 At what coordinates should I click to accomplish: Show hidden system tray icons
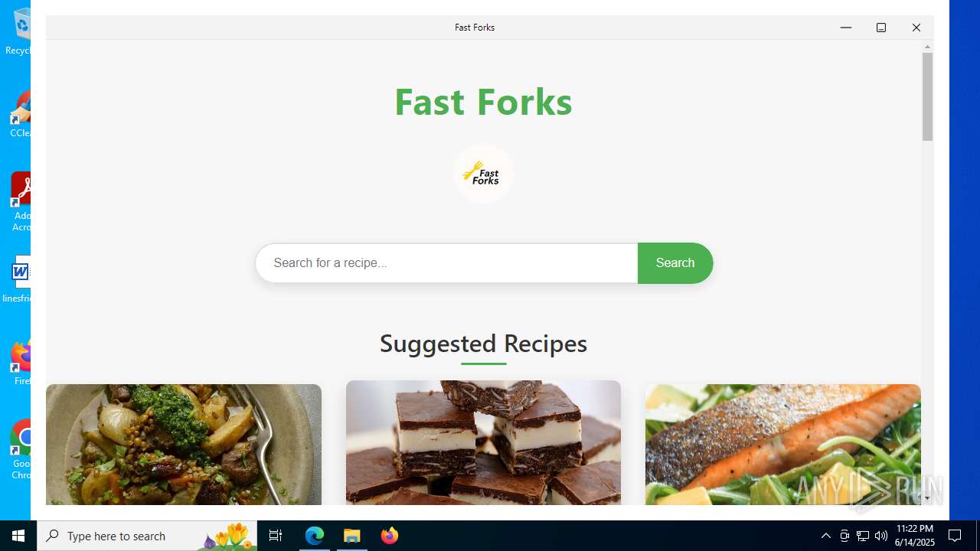[x=825, y=536]
